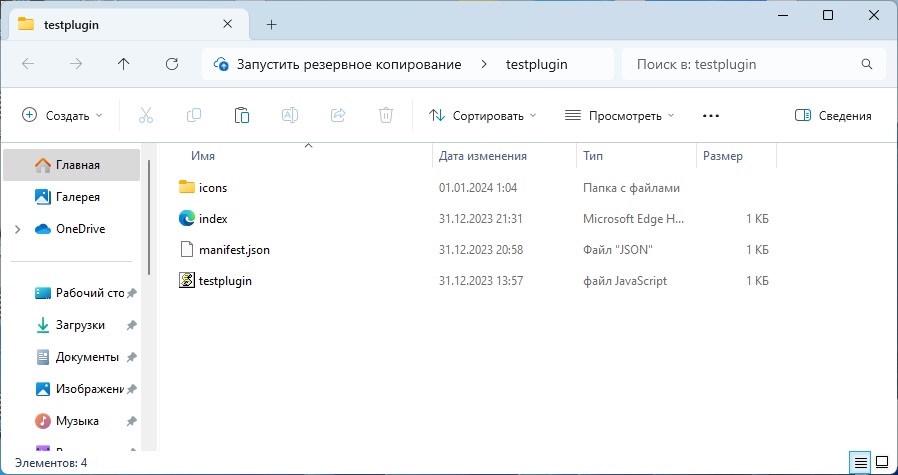Screen dimensions: 898x475
Task: Select the manifest.json file icon
Action: point(187,250)
